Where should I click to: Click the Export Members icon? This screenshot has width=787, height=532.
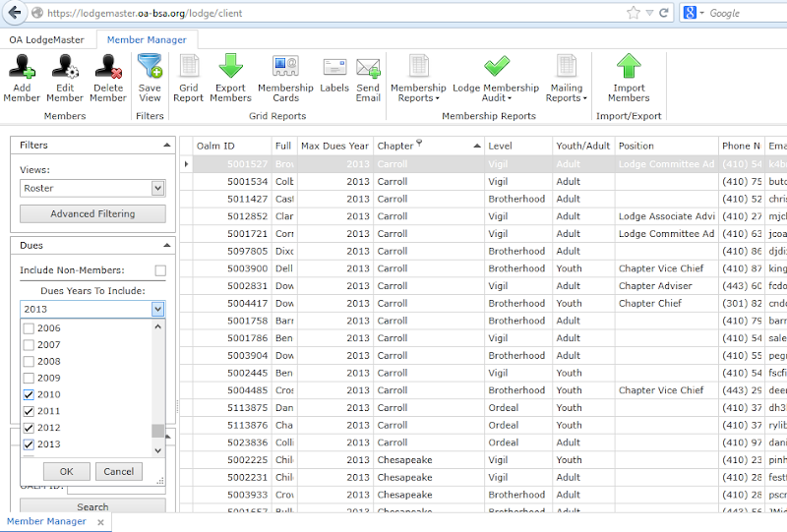(x=230, y=68)
